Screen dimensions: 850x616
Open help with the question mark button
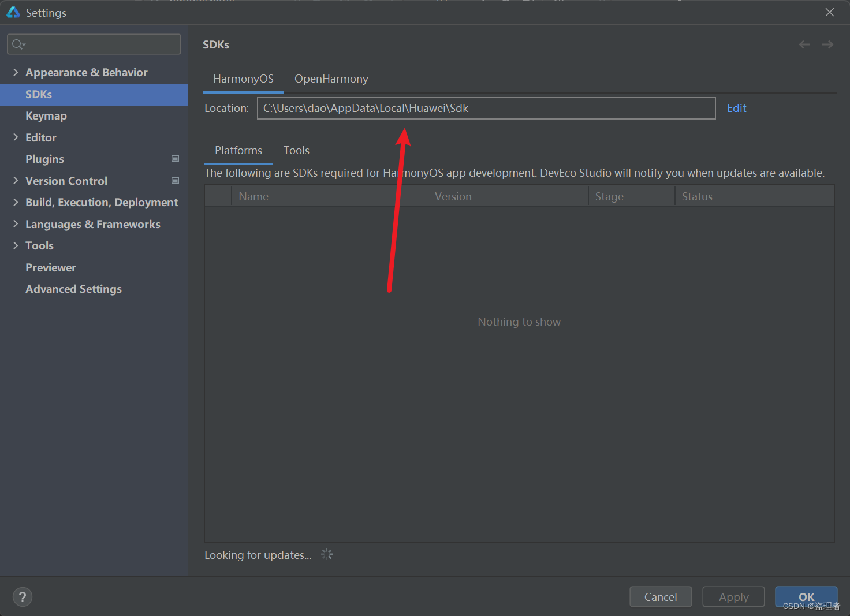click(23, 597)
